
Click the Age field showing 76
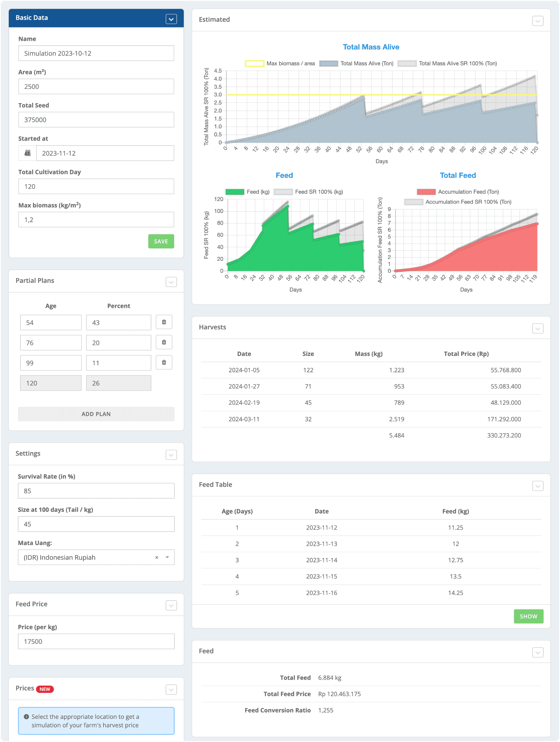click(51, 343)
